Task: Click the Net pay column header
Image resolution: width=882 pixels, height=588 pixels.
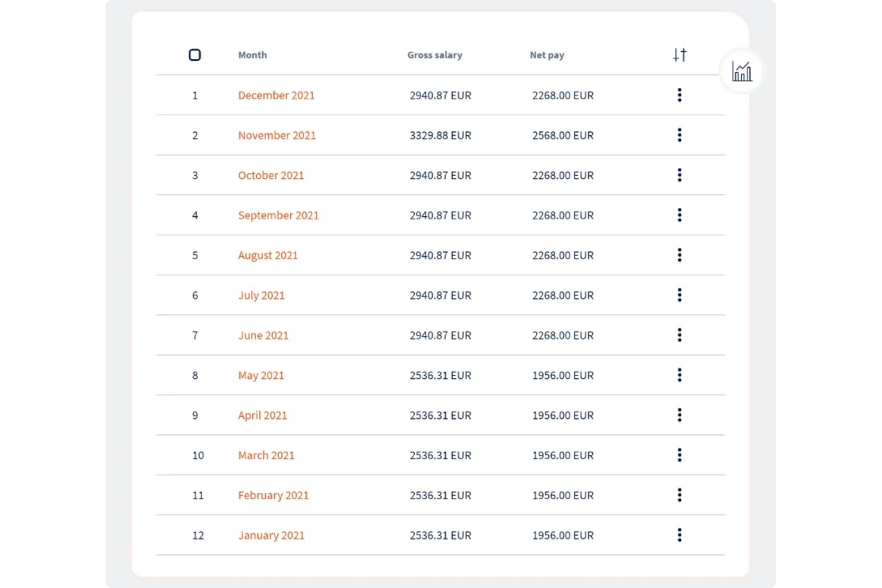Action: (x=546, y=55)
